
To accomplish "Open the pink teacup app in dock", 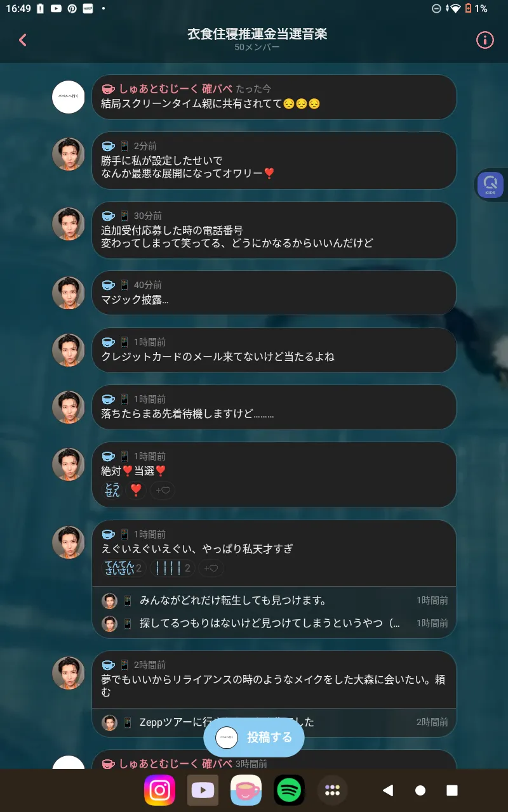I will [246, 790].
